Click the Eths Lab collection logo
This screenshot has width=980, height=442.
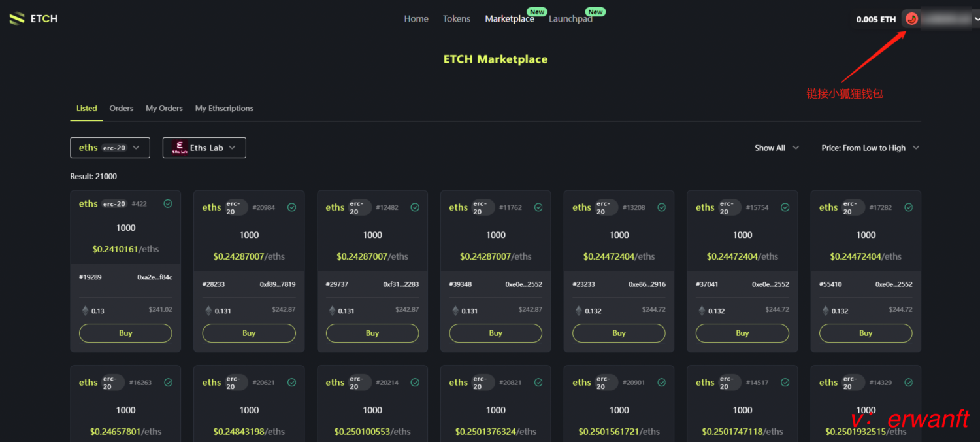(x=180, y=148)
